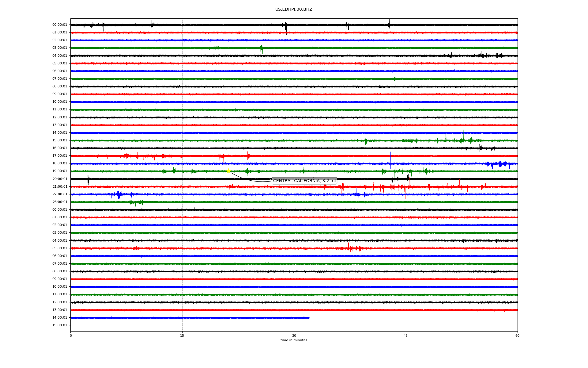This screenshot has height=368, width=588.
Task: Click the yellow star earthquake marker
Action: [x=228, y=171]
